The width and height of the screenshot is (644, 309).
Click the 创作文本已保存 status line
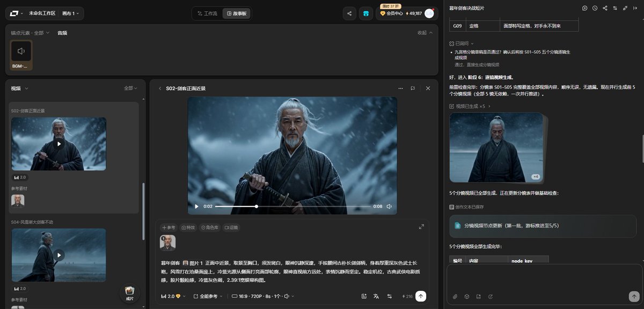tap(466, 207)
